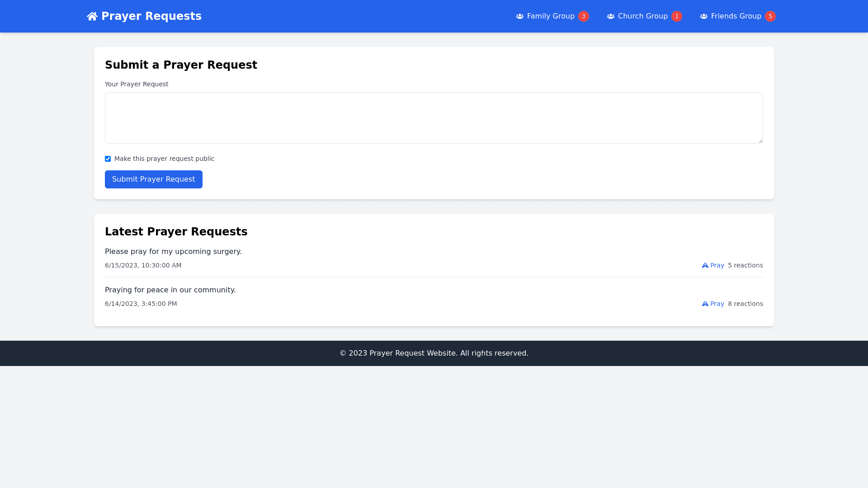868x488 pixels.
Task: Uncheck Make this prayer request public
Action: (x=108, y=159)
